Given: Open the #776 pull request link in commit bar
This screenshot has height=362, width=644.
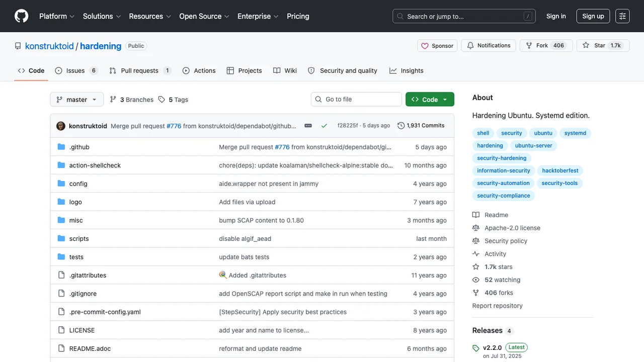Looking at the screenshot, I should click(174, 126).
